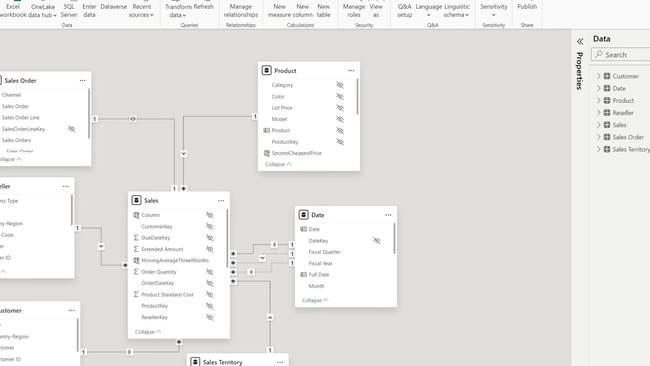
Task: Expand Customer table in Data pane
Action: pos(599,76)
